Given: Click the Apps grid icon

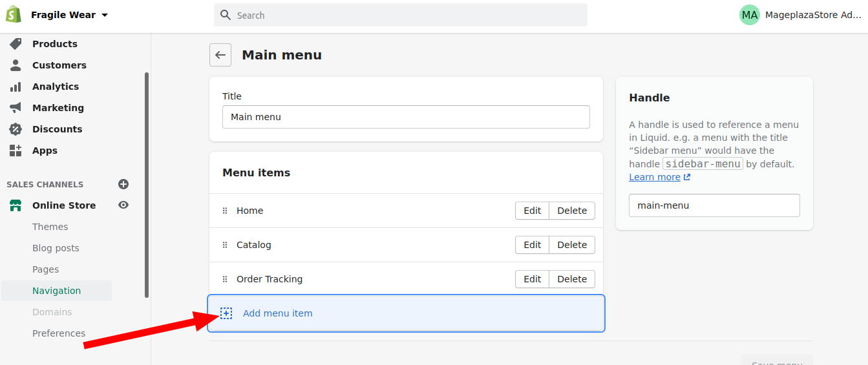Looking at the screenshot, I should pyautogui.click(x=16, y=151).
